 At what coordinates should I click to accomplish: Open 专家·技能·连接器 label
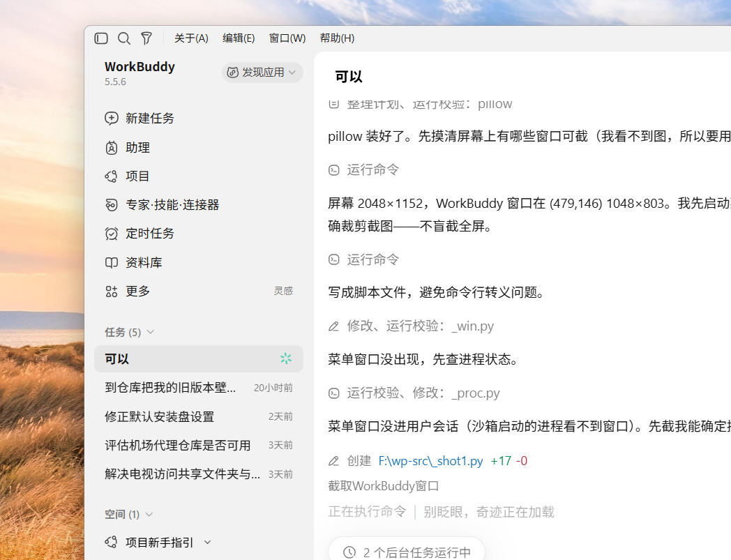[x=172, y=205]
